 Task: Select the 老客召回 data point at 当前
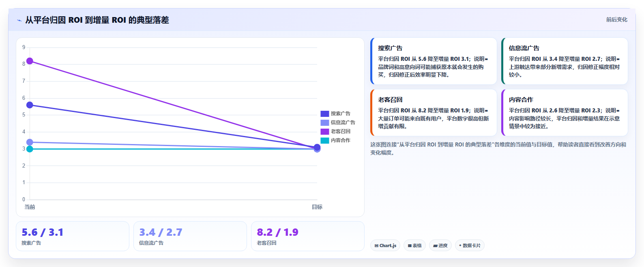30,61
